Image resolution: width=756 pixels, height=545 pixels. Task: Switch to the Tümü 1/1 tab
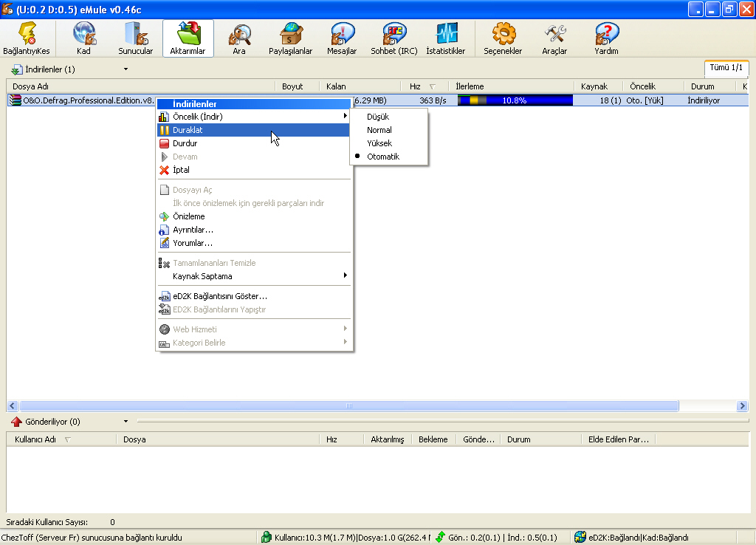click(x=726, y=67)
